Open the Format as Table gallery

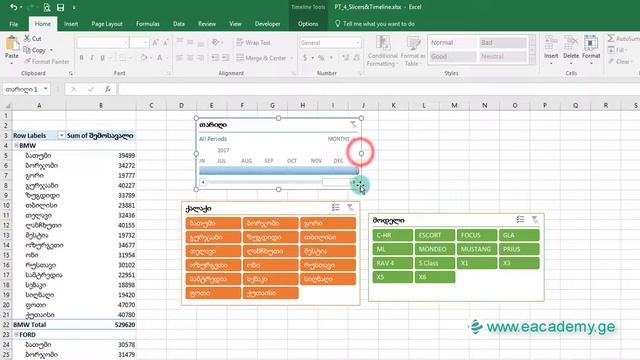coord(413,51)
